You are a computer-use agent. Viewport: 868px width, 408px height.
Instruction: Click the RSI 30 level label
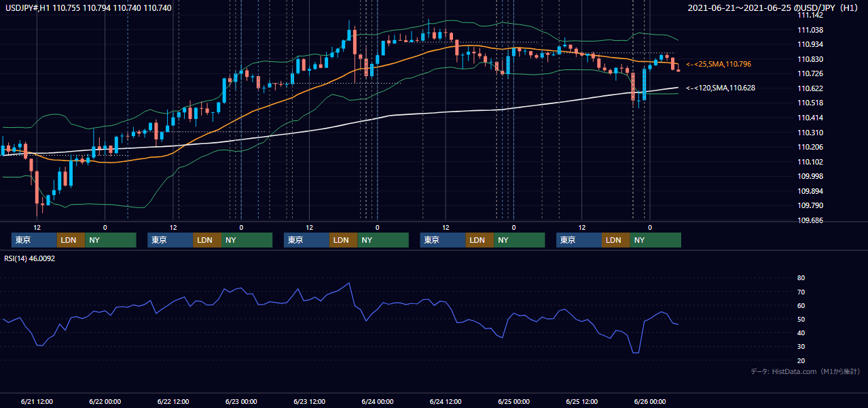[801, 346]
